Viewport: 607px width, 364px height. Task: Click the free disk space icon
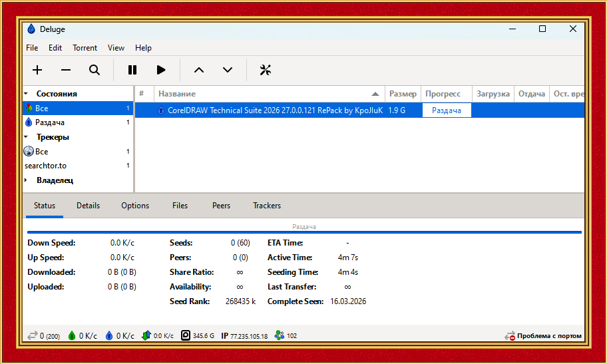[186, 335]
